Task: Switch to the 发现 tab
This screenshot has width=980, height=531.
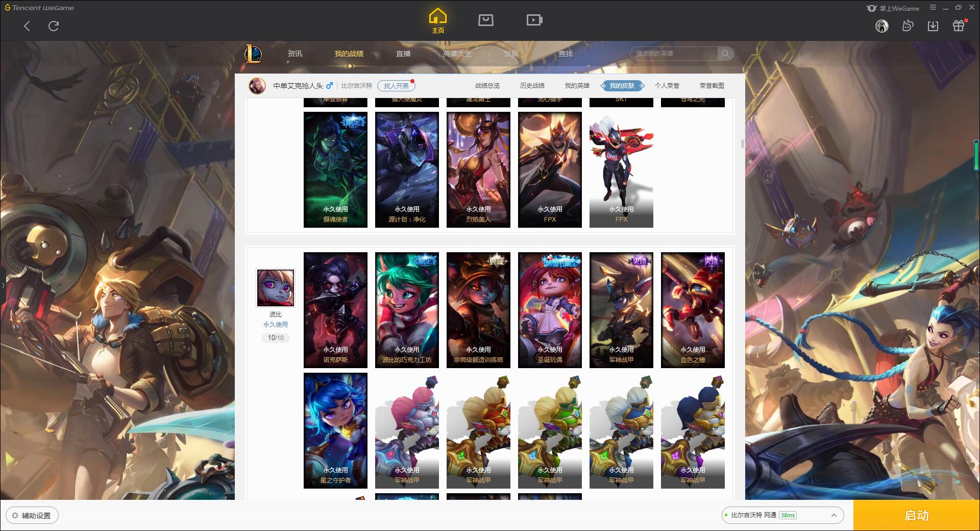Action: (x=511, y=54)
